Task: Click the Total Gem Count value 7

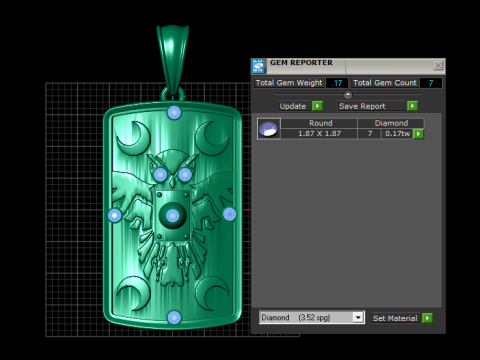Action: [431, 83]
